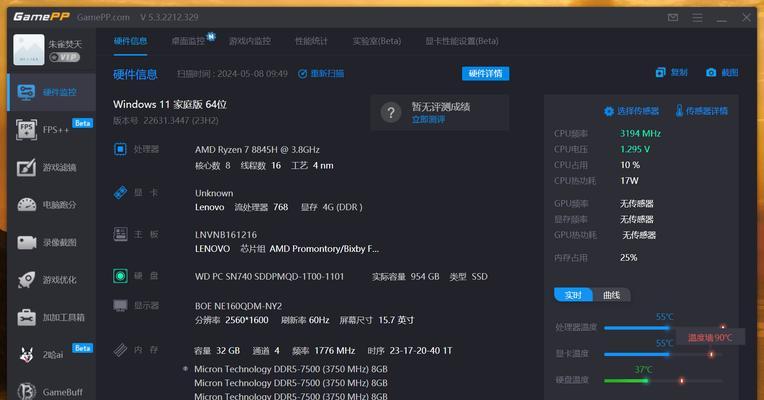Switch to the 显卡性能设置(Beta) tab
Viewport: 764px width, 400px height.
[462, 41]
